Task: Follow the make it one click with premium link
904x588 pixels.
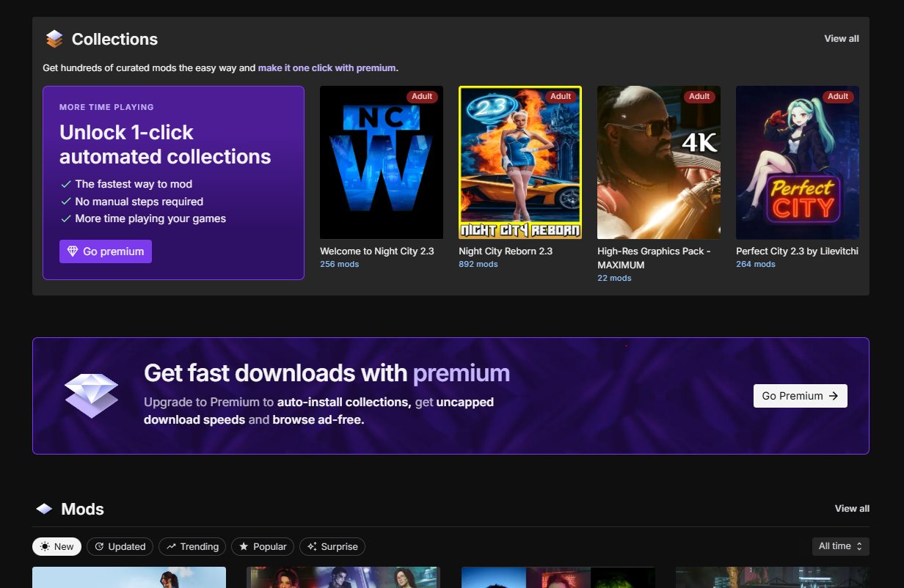Action: [x=327, y=68]
